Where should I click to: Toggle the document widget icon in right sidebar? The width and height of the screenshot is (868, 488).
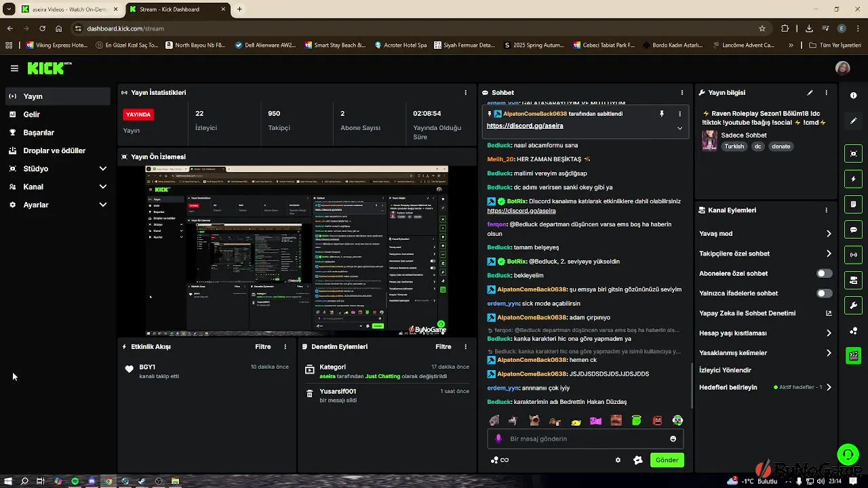[853, 204]
